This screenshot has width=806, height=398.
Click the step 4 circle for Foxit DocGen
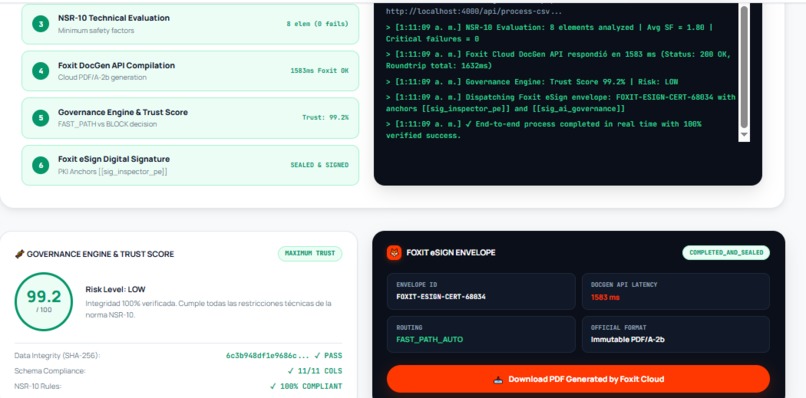(x=41, y=71)
